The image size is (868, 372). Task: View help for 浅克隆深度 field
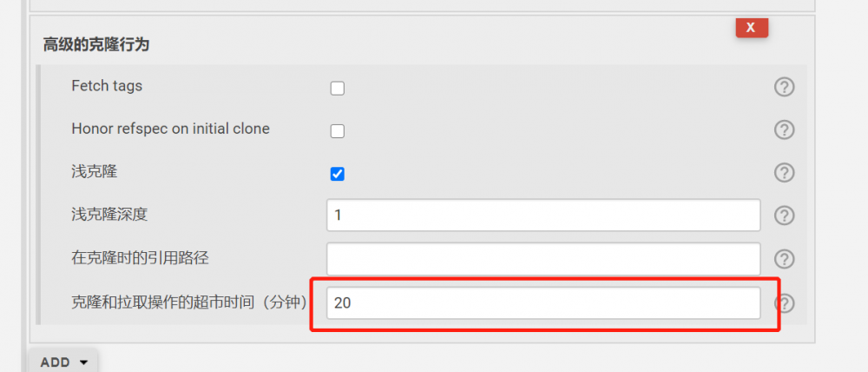pyautogui.click(x=784, y=215)
